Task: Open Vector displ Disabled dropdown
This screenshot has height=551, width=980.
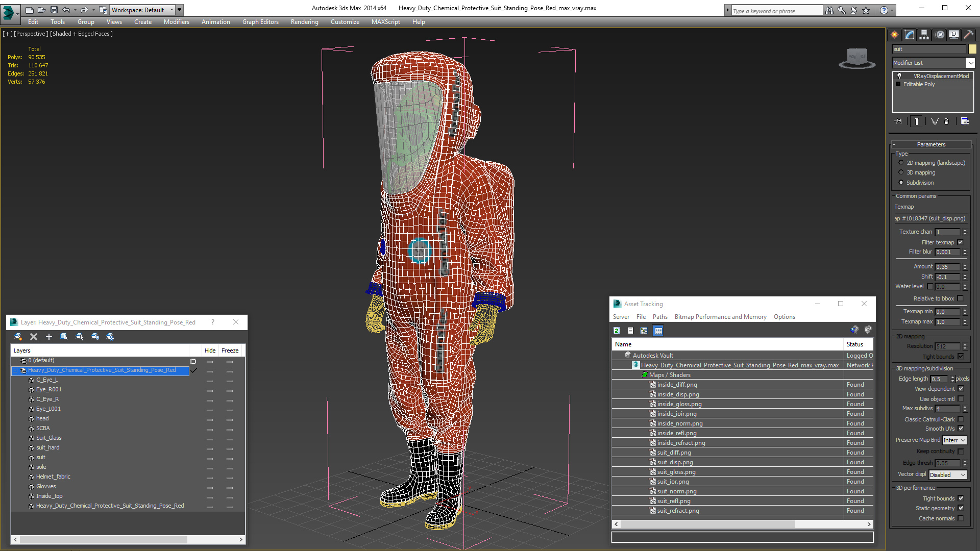Action: pos(947,475)
